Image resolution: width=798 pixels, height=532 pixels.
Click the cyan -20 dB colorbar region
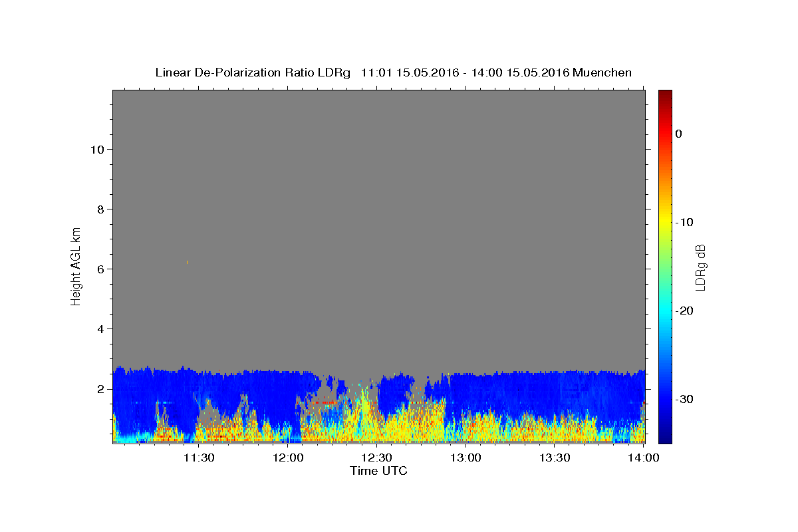coord(665,311)
